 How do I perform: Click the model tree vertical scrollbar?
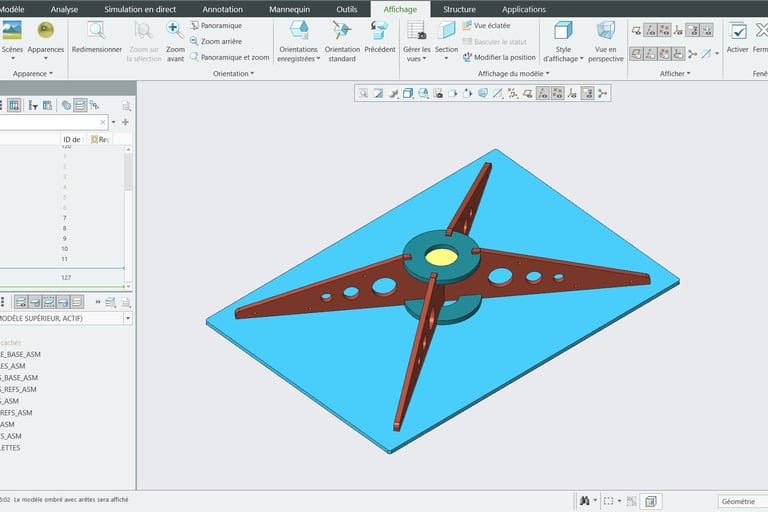[x=128, y=216]
